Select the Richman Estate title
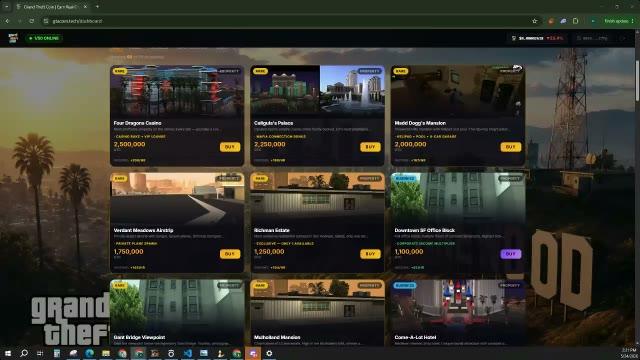This screenshot has height=360, width=640. pos(271,230)
